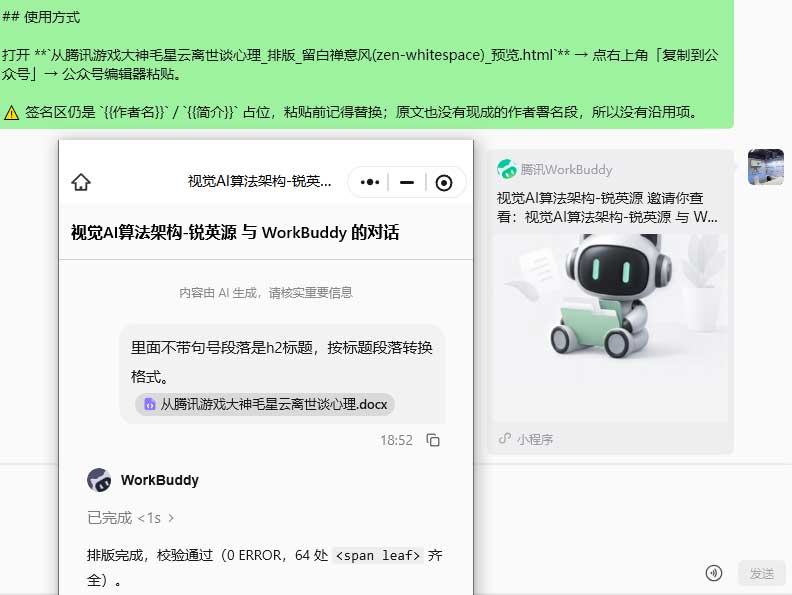
Task: Click the user message about h2标题 formatting
Action: pyautogui.click(x=282, y=362)
